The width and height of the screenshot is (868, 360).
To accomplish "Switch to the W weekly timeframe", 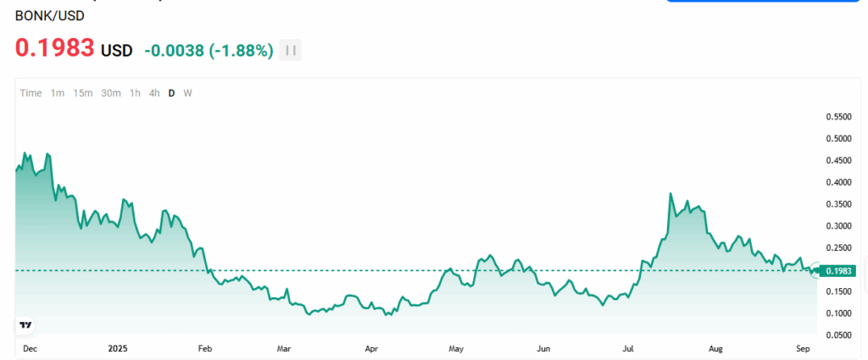I will pos(187,93).
